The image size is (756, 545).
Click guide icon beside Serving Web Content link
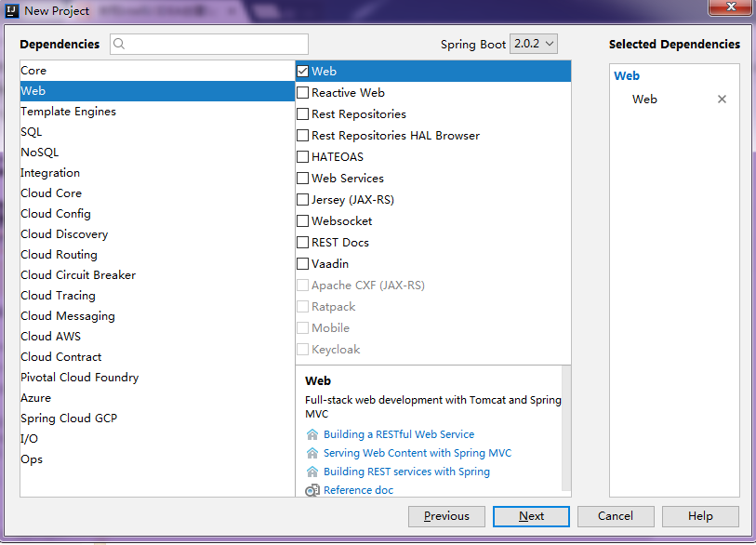pyautogui.click(x=312, y=453)
